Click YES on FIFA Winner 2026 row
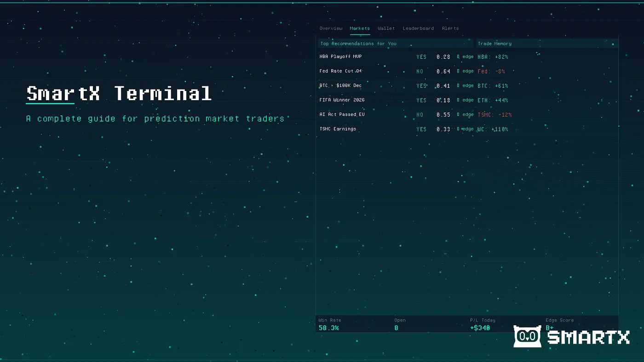Image resolution: width=644 pixels, height=362 pixels. (x=421, y=100)
